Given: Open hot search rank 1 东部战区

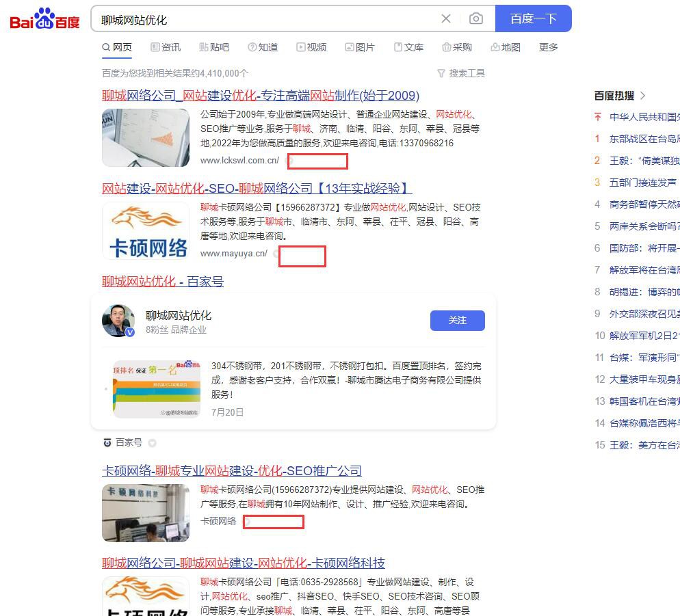Looking at the screenshot, I should coord(644,139).
